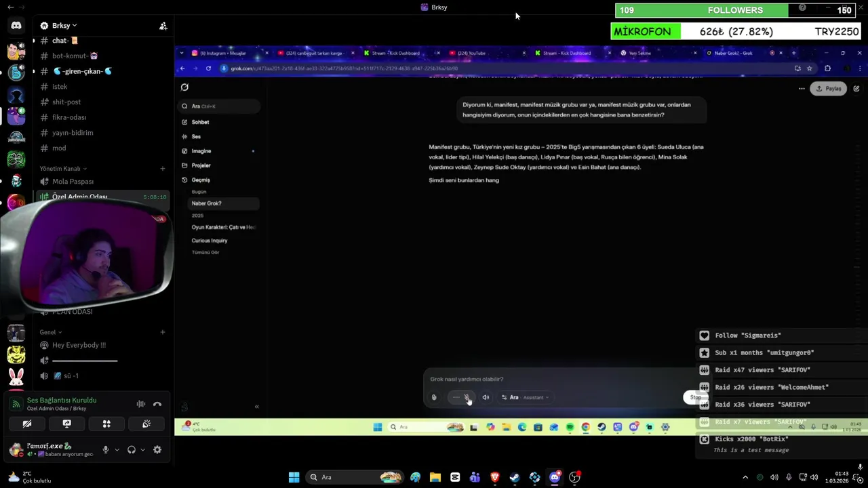Viewport: 868px width, 488px height.
Task: Click invite people icon beside Brksy
Action: (163, 26)
